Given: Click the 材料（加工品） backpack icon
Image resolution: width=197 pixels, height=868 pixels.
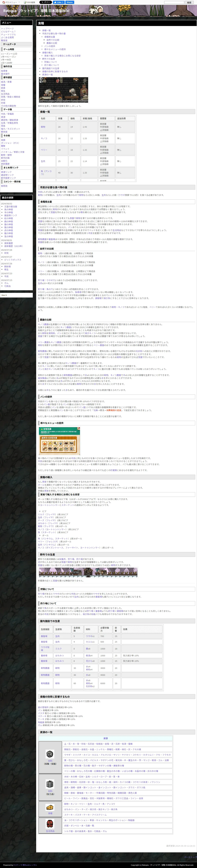Looking at the screenshot, I should tap(50, 784).
